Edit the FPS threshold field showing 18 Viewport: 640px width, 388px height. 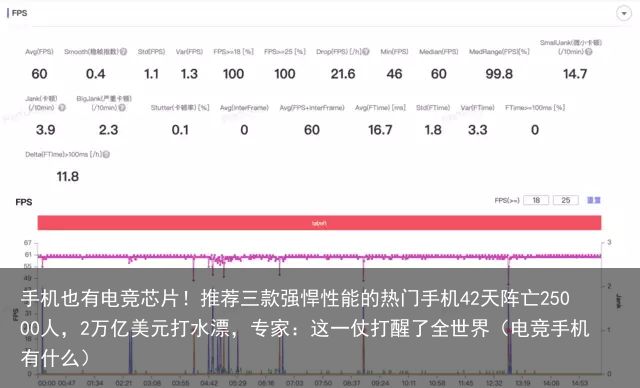click(536, 200)
